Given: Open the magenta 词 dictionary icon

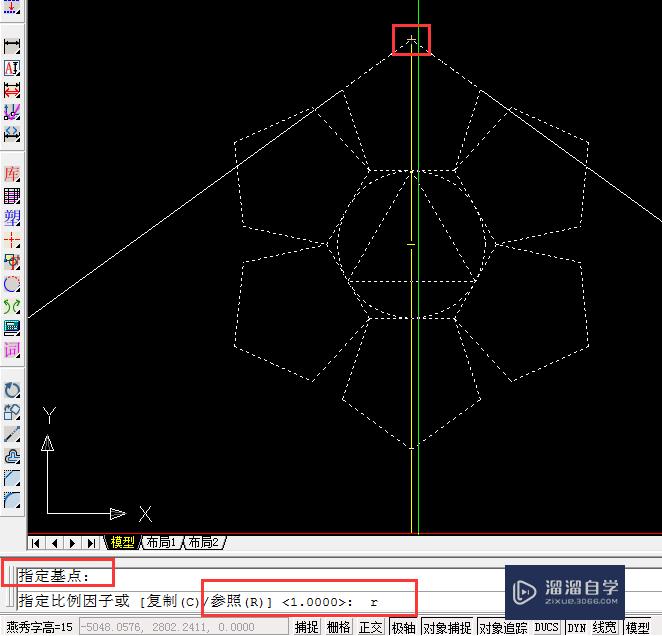Looking at the screenshot, I should coord(12,350).
